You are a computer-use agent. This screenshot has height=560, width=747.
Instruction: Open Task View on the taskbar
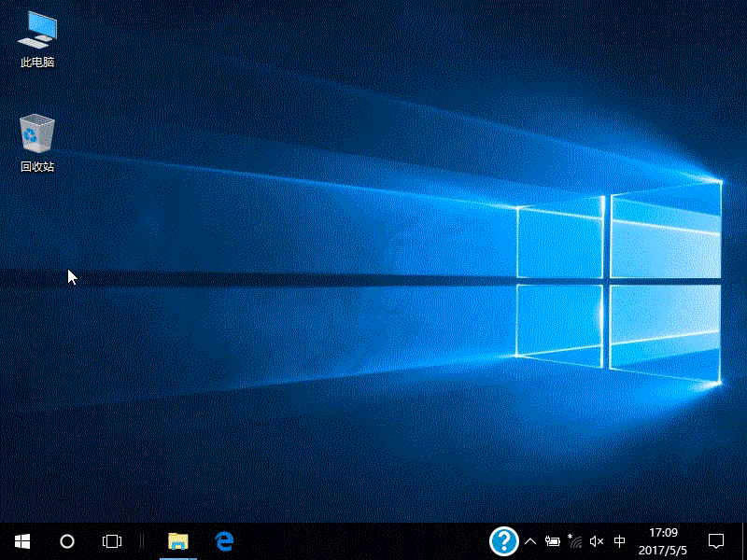[x=112, y=541]
